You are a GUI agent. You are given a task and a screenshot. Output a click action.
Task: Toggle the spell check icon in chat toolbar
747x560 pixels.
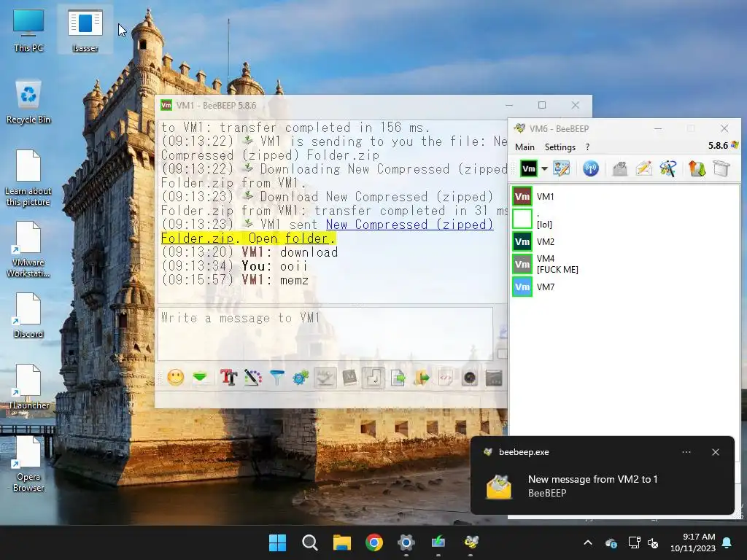tap(325, 378)
